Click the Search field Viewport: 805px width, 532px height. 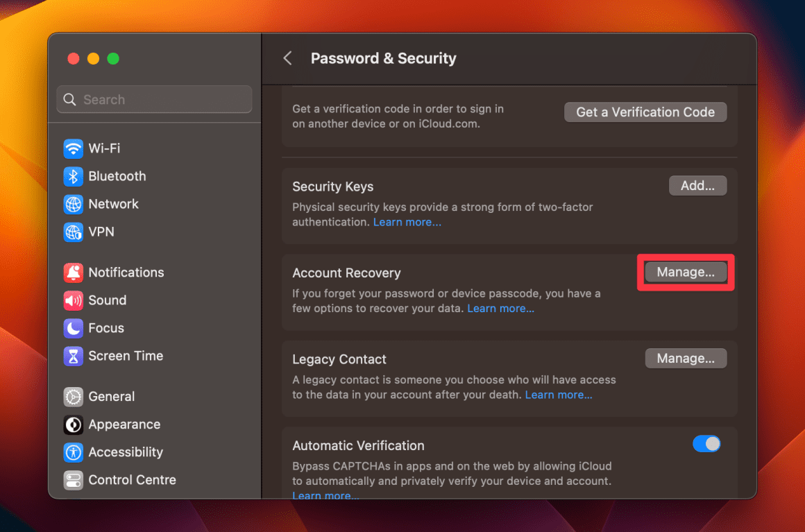tap(154, 99)
